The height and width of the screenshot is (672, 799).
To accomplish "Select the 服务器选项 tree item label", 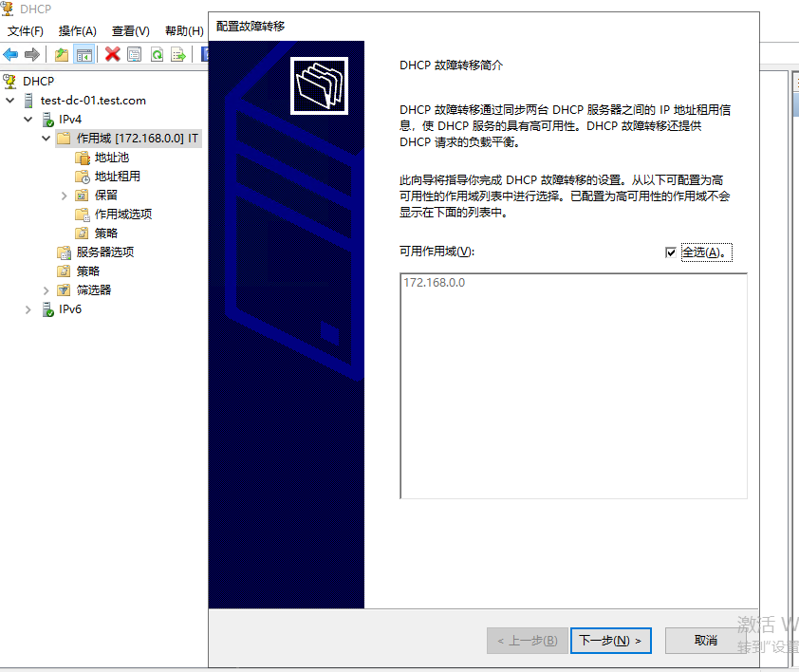I will click(x=105, y=252).
